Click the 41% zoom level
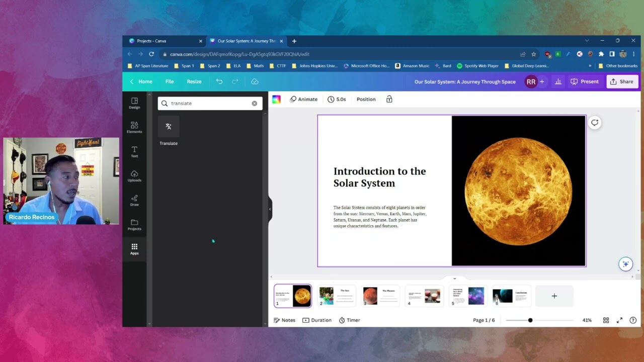This screenshot has width=644, height=362. (x=587, y=320)
